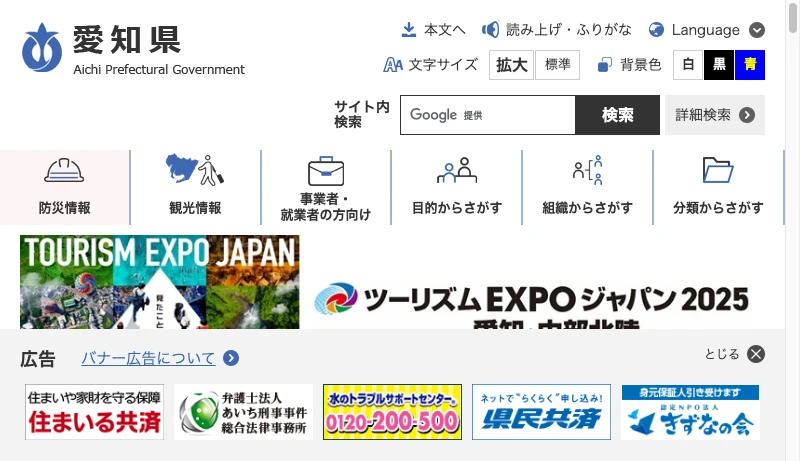Enlarge text with 拡大 button
This screenshot has height=461, width=800.
(511, 65)
